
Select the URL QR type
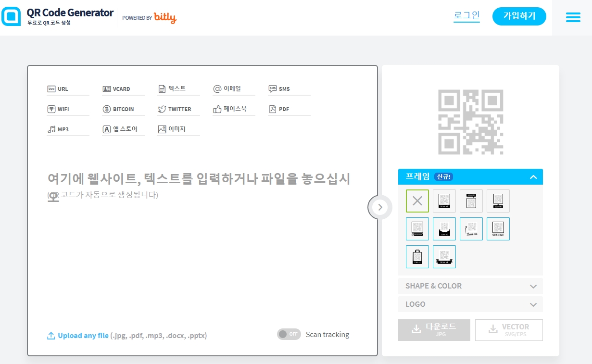[x=68, y=89]
